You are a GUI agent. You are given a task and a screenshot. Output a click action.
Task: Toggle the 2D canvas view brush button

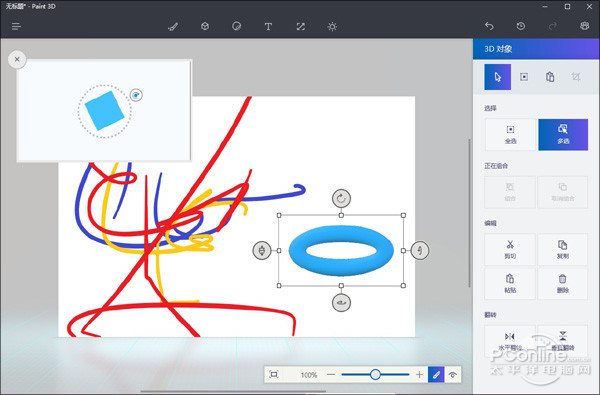coord(436,374)
